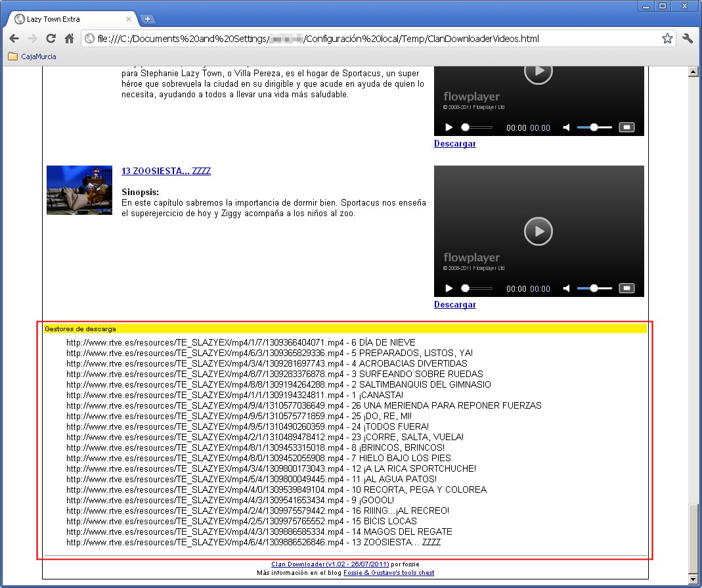Screen dimensions: 702x588
Task: Click the URL line for 9 ¡GOOOL!
Action: 230,500
